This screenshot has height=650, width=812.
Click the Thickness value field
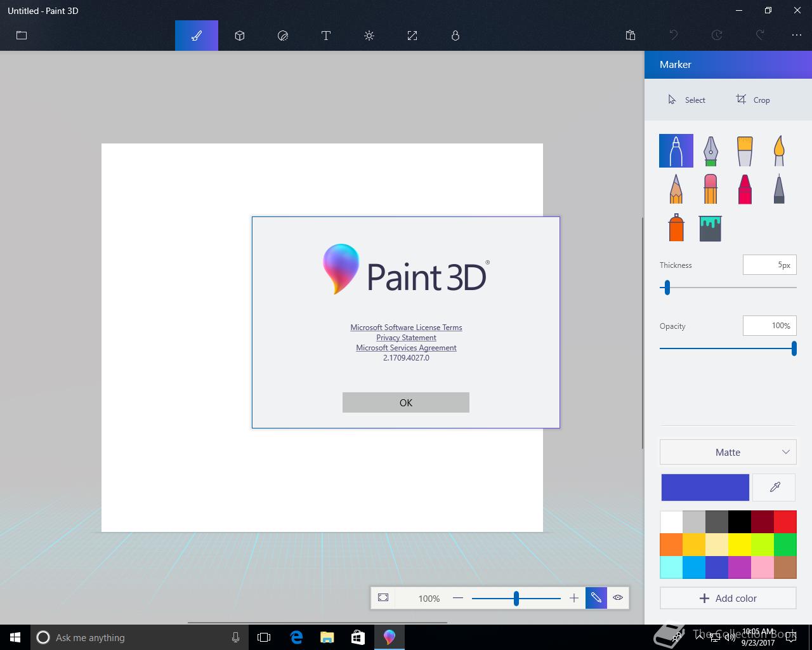pyautogui.click(x=769, y=265)
